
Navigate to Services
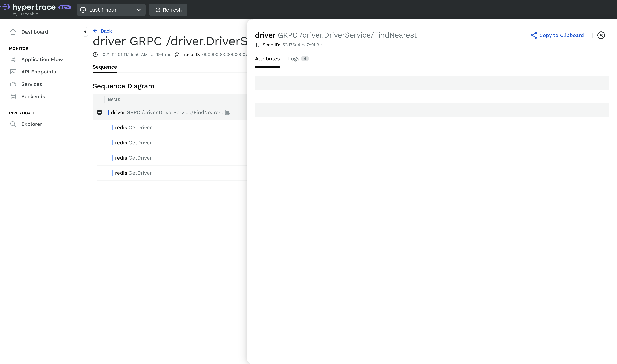click(32, 84)
